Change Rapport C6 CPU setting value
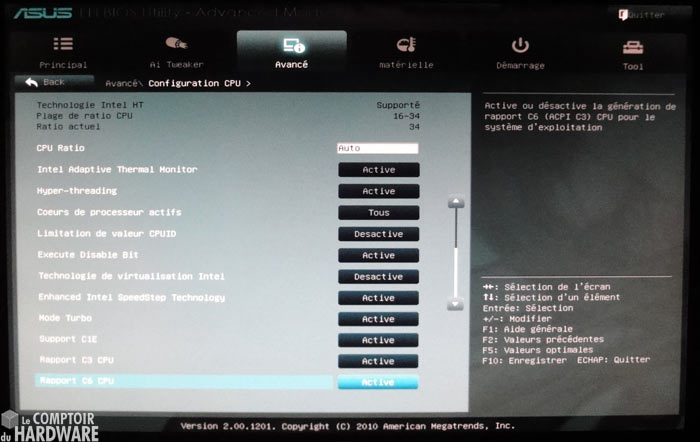The width and height of the screenshot is (700, 442). coord(378,382)
